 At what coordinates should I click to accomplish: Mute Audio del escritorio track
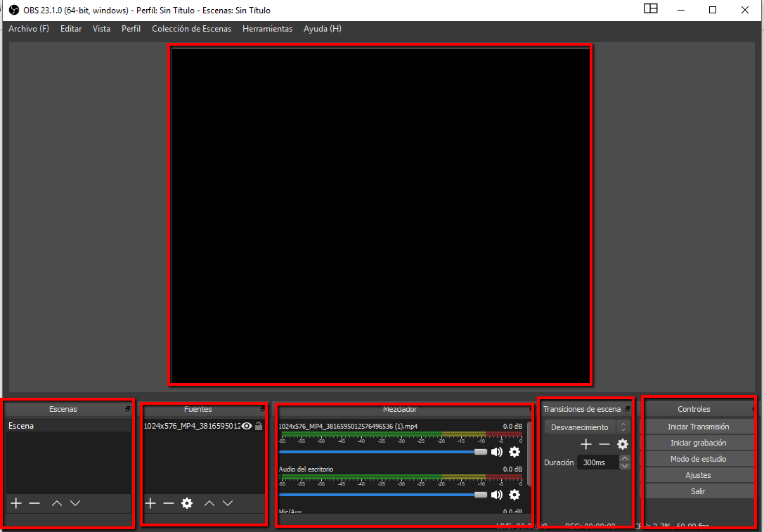tap(496, 495)
